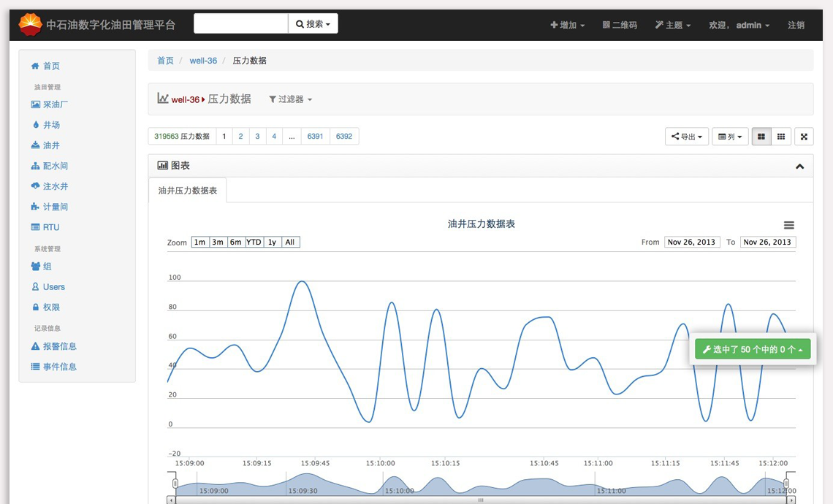Switch to large thumbnail grid layout
The width and height of the screenshot is (833, 504).
[x=761, y=137]
